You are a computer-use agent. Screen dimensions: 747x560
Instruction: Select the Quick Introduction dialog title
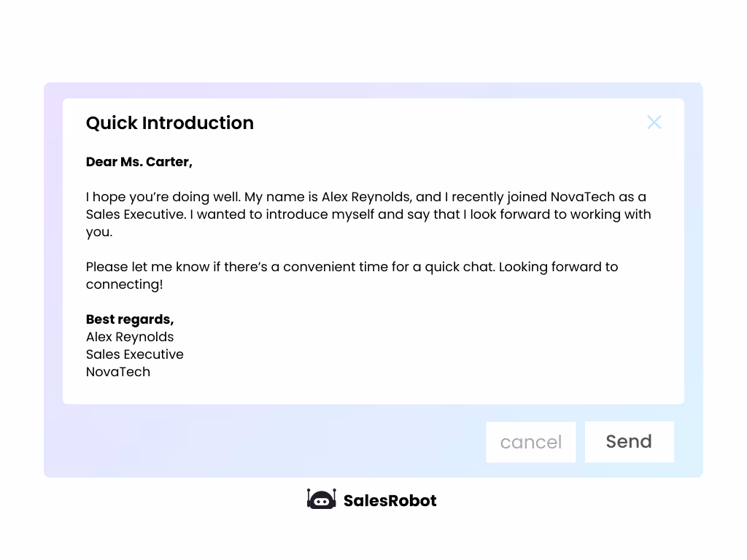(169, 123)
